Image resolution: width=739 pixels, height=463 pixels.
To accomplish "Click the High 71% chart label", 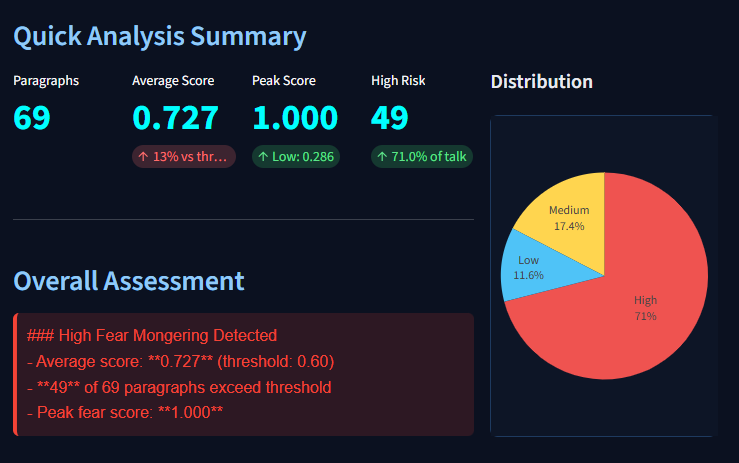I will [x=645, y=308].
